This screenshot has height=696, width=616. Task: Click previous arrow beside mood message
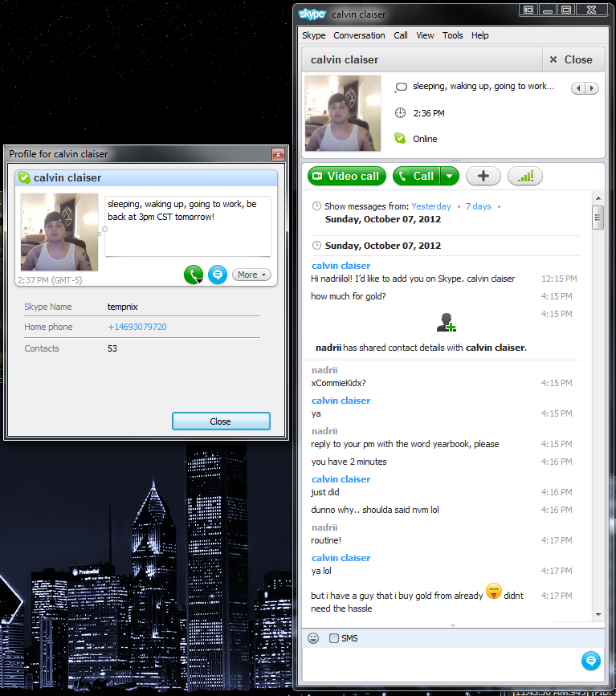click(x=578, y=88)
